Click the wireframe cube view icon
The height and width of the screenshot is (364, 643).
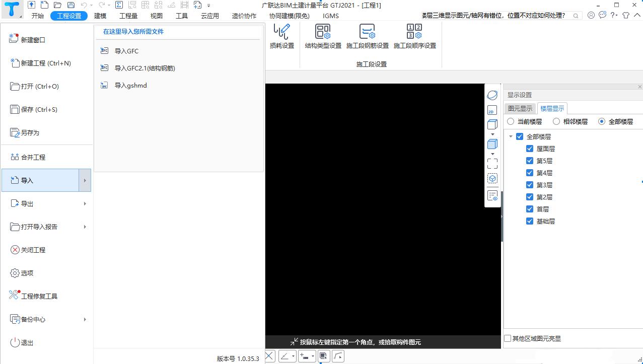point(492,124)
